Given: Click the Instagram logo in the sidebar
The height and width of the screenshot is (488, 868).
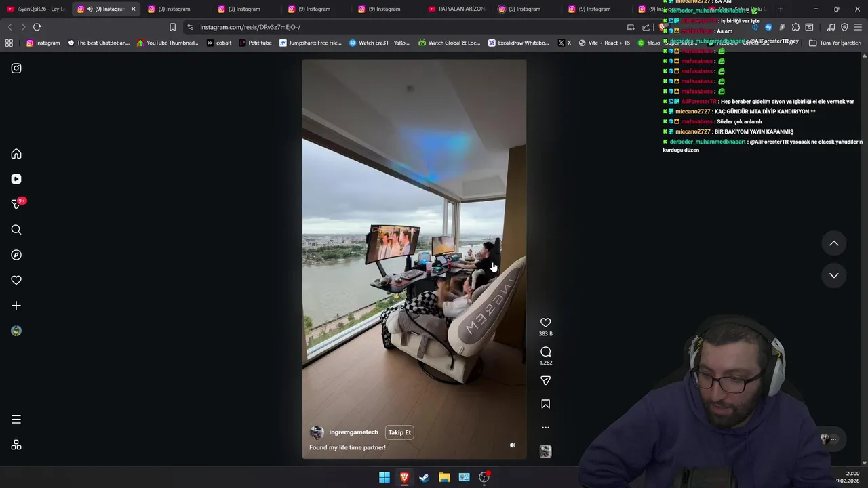Looking at the screenshot, I should coord(16,68).
